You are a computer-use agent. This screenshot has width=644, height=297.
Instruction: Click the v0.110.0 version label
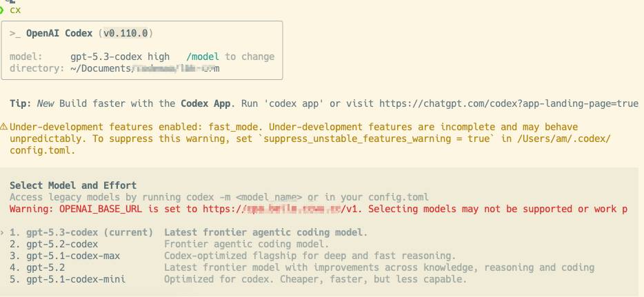click(125, 33)
